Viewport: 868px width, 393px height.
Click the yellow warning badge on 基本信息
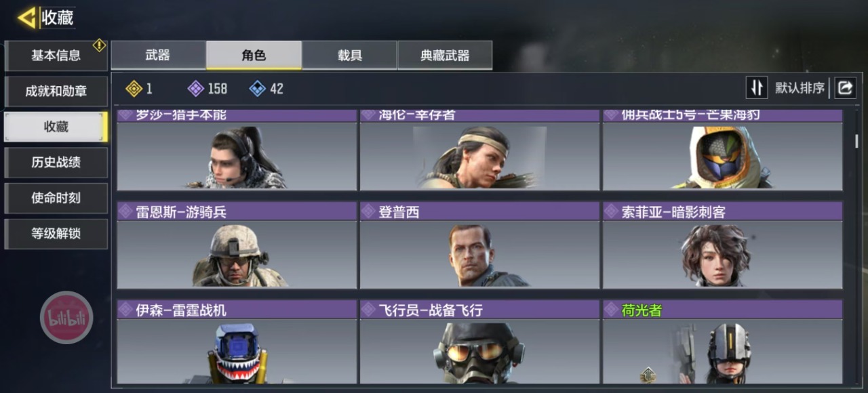click(x=99, y=45)
